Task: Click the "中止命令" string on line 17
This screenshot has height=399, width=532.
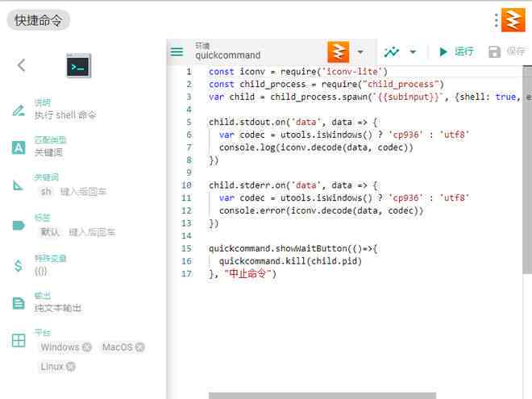Action: (x=247, y=274)
